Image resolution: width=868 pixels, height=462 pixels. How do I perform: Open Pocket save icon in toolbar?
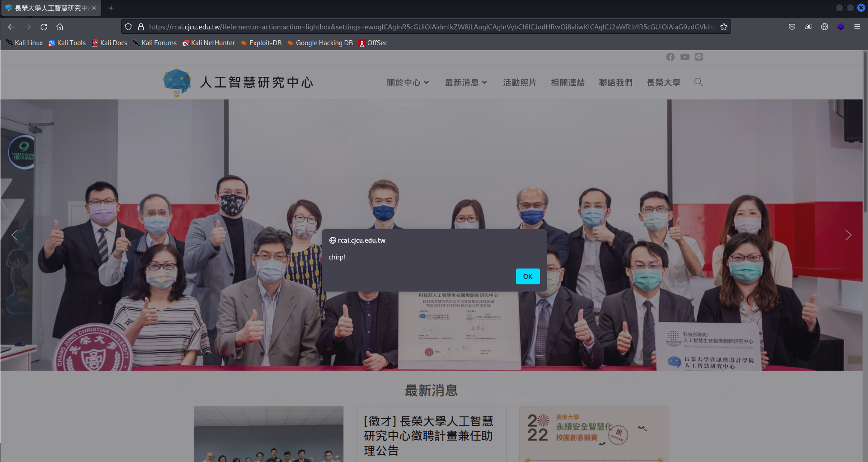click(792, 27)
